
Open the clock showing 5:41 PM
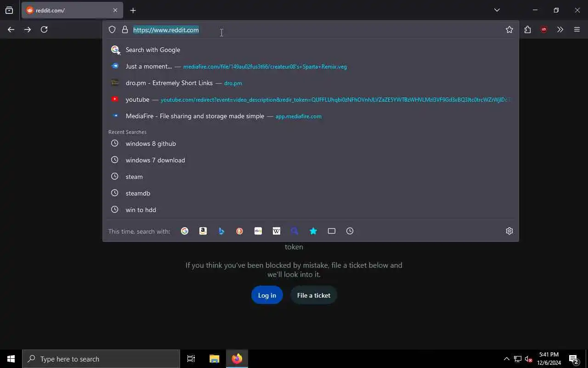click(549, 359)
